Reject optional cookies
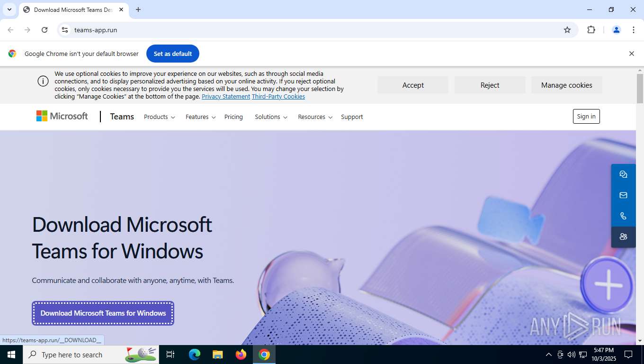The height and width of the screenshot is (364, 644). coord(490,85)
